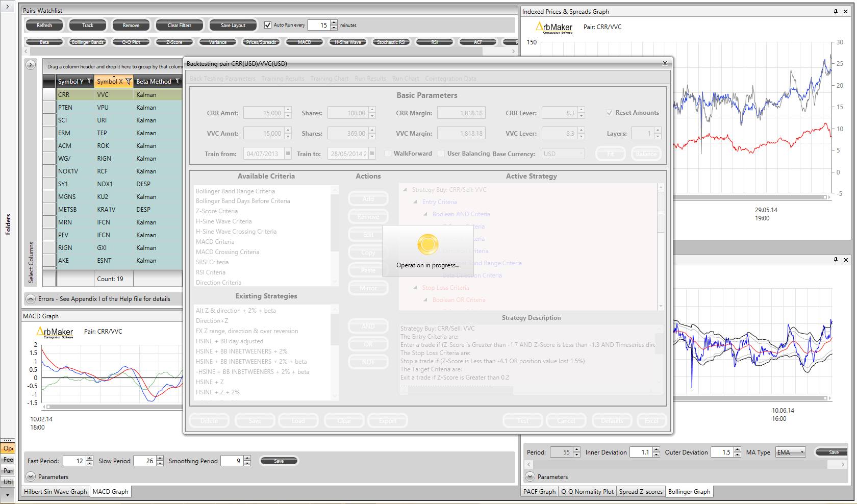Increase the CRR Amnt value
The image size is (857, 504).
288,110
